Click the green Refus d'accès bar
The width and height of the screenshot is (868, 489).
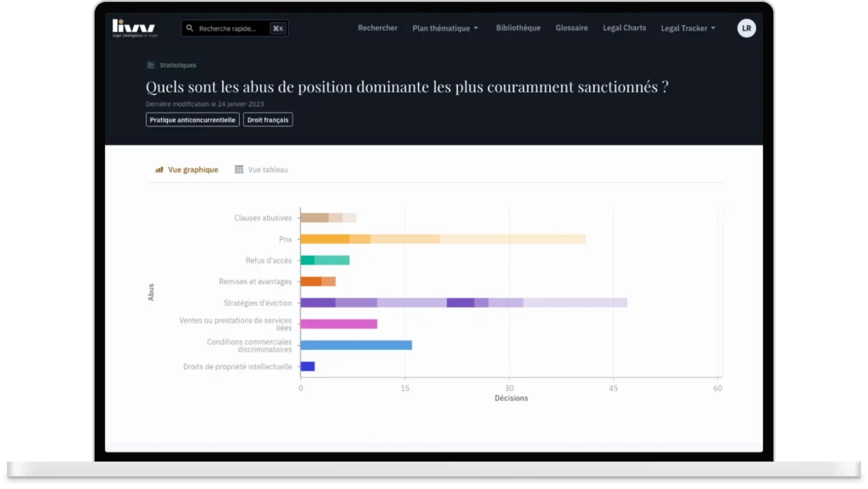pyautogui.click(x=325, y=260)
